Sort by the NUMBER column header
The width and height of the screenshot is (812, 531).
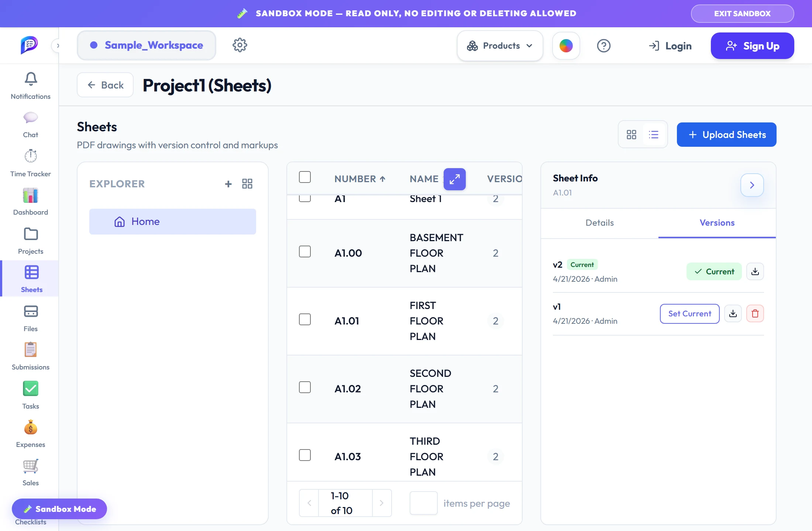[360, 179]
